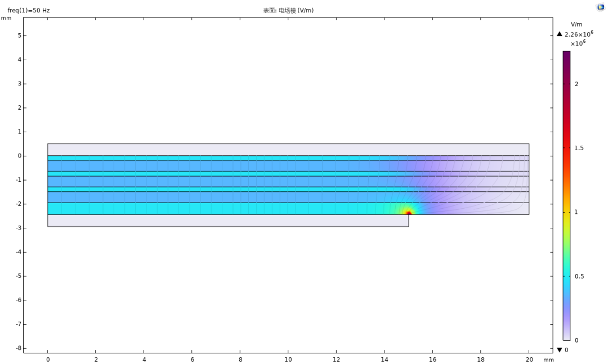This screenshot has width=608, height=364.
Task: Select the x-axis tick label '6'
Action: (193, 359)
